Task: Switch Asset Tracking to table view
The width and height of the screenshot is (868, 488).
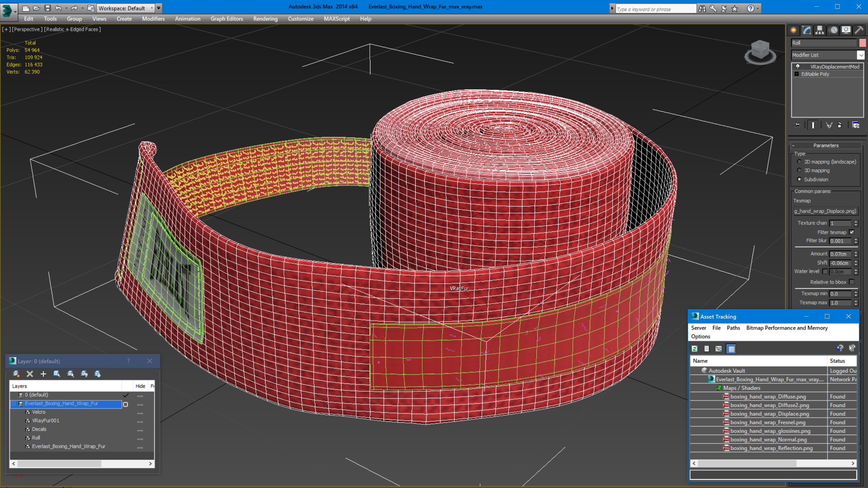Action: click(x=731, y=348)
